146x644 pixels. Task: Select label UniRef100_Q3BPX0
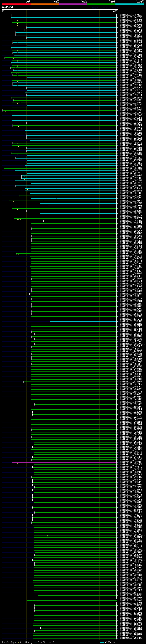(131, 573)
